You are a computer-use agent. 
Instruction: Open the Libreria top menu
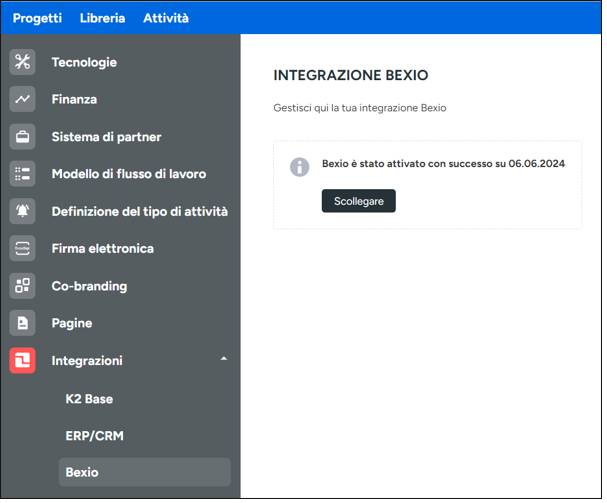[x=102, y=18]
